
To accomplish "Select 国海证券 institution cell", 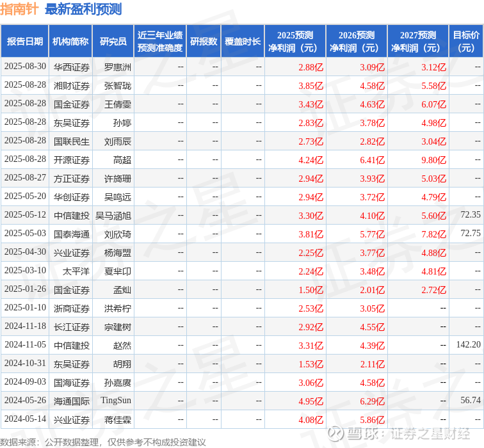I will (x=72, y=383).
